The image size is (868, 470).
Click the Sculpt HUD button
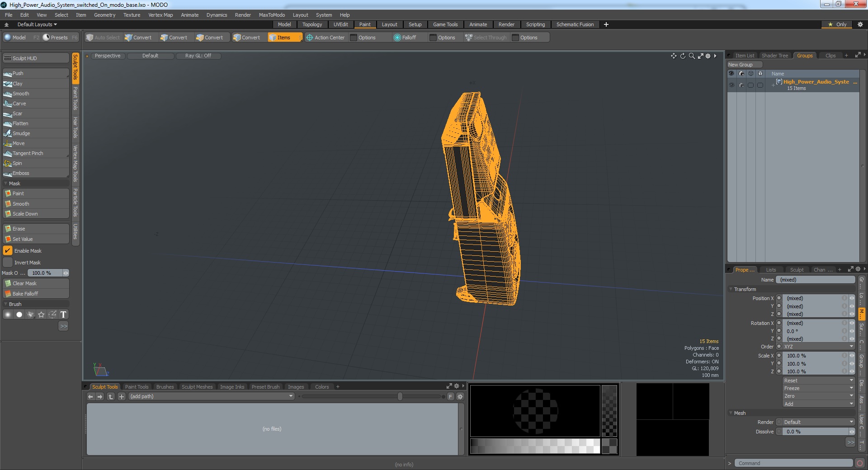(x=35, y=58)
